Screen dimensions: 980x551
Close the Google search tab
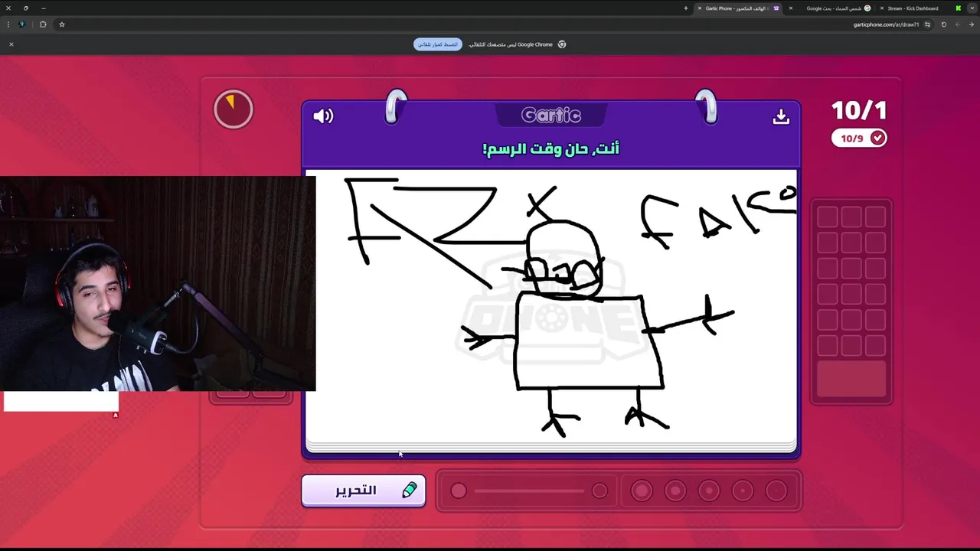(791, 8)
